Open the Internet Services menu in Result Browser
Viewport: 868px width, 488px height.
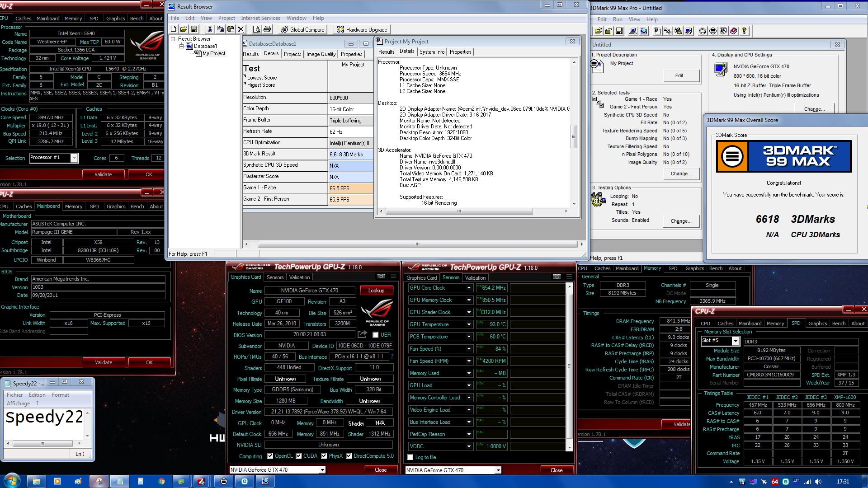[x=260, y=18]
